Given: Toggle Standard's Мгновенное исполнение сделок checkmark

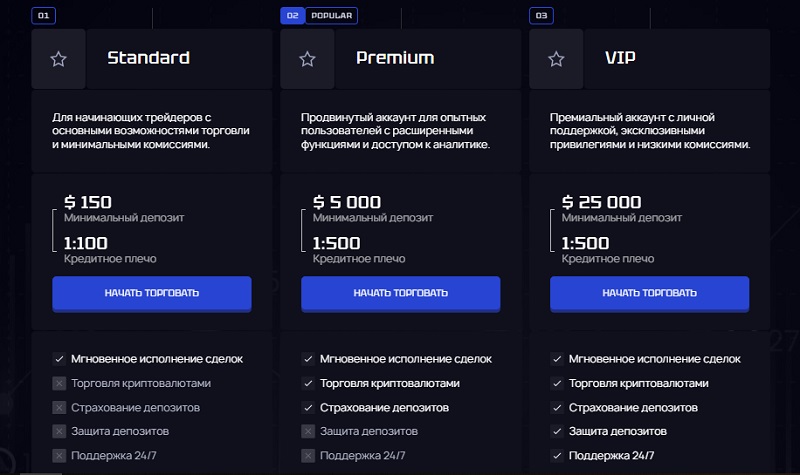Looking at the screenshot, I should (59, 359).
